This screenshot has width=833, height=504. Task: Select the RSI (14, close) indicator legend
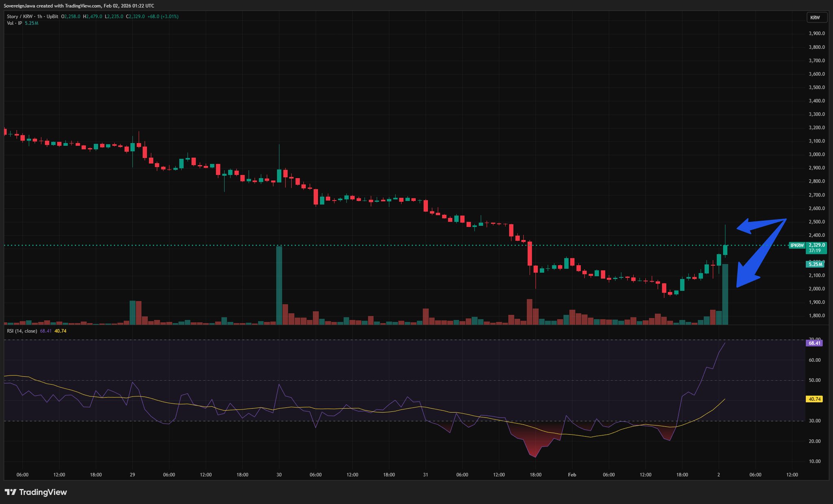pos(22,331)
